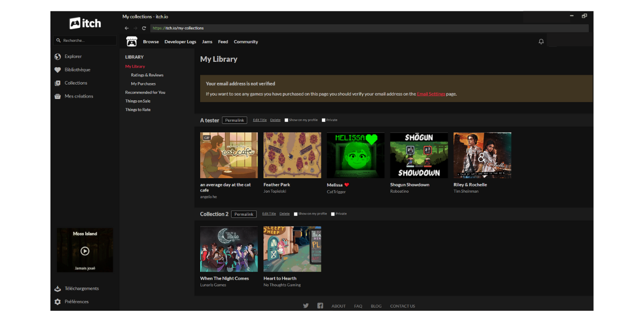Screen dimensions: 644x322
Task: Click Edit Title for A tester collection
Action: click(x=260, y=120)
